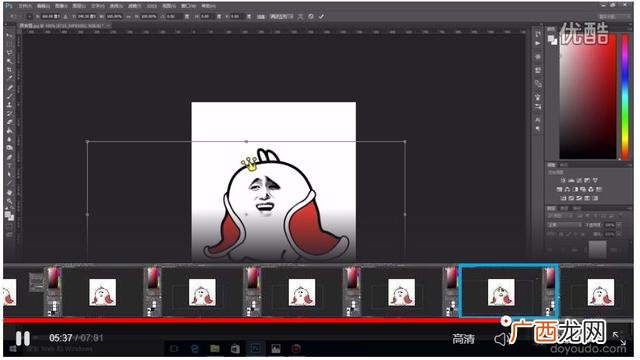This screenshot has width=640, height=360.
Task: Select the Gradient tool
Action: [9, 131]
